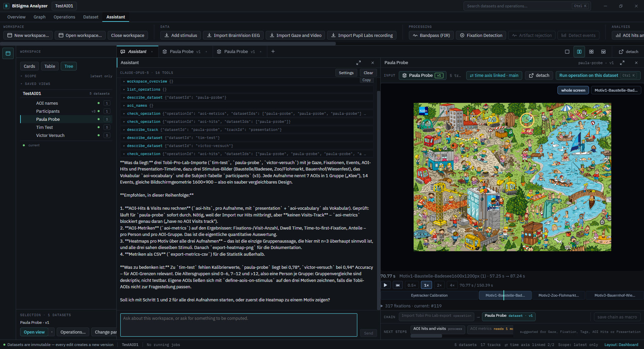Click time axis linked · main
This screenshot has width=644, height=349.
click(x=494, y=76)
